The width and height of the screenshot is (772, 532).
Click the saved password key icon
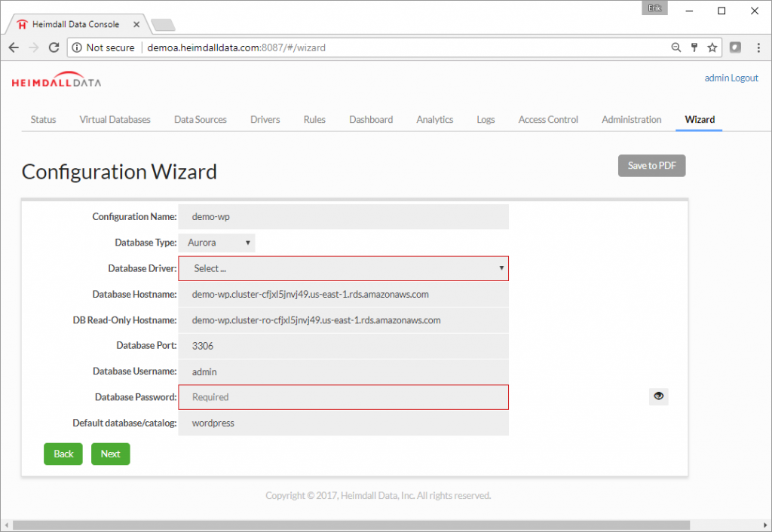pyautogui.click(x=694, y=47)
